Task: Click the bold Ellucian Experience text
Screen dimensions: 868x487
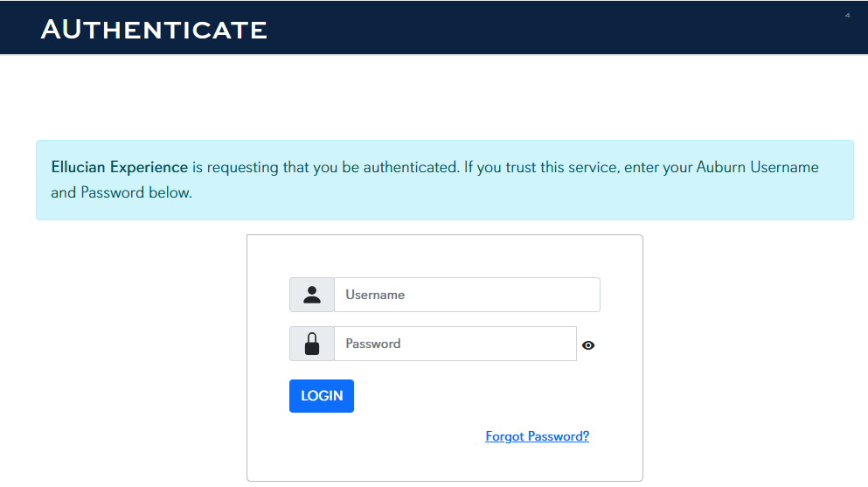Action: pyautogui.click(x=120, y=167)
